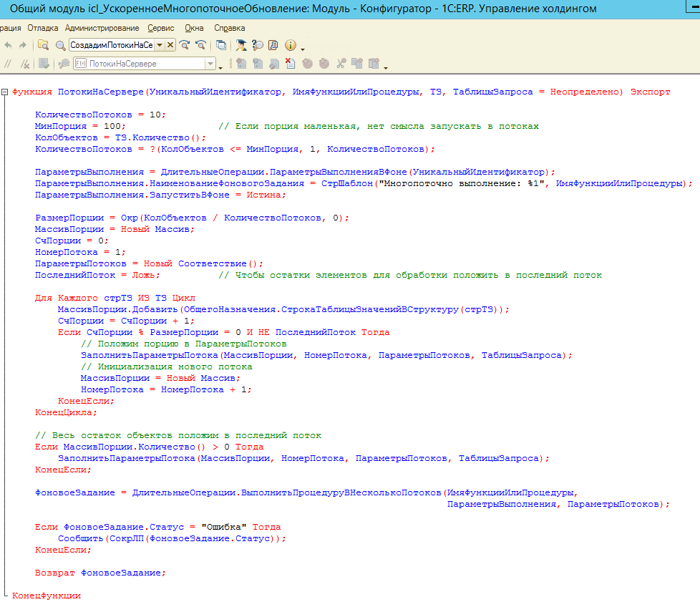Screen dimensions: 700x607
Task: Click the redo arrow in the toolbar
Action: [23, 45]
